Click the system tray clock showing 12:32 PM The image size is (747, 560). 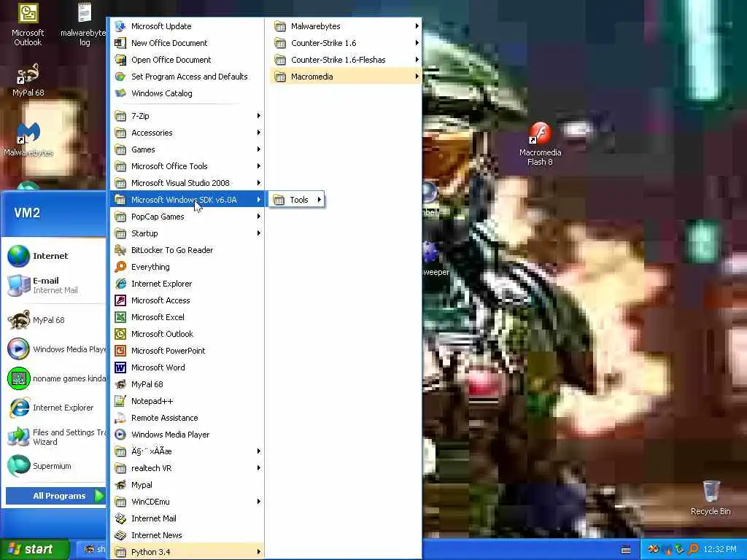tap(720, 549)
